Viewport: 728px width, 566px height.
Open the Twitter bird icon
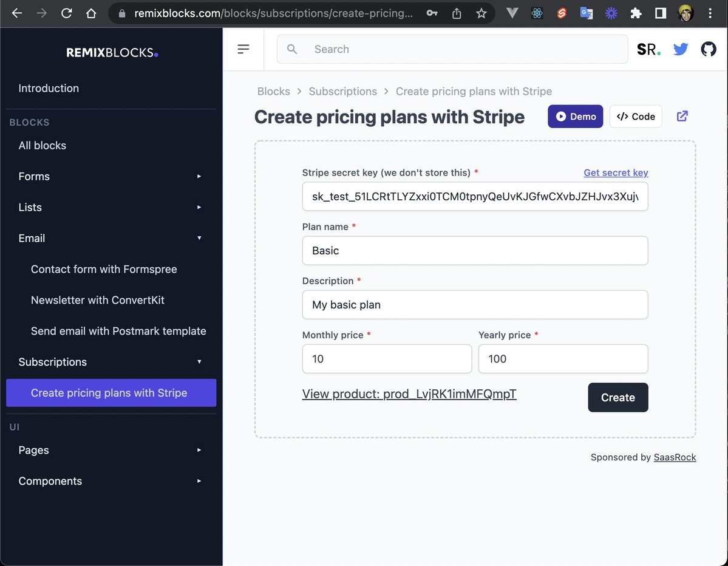pyautogui.click(x=681, y=49)
